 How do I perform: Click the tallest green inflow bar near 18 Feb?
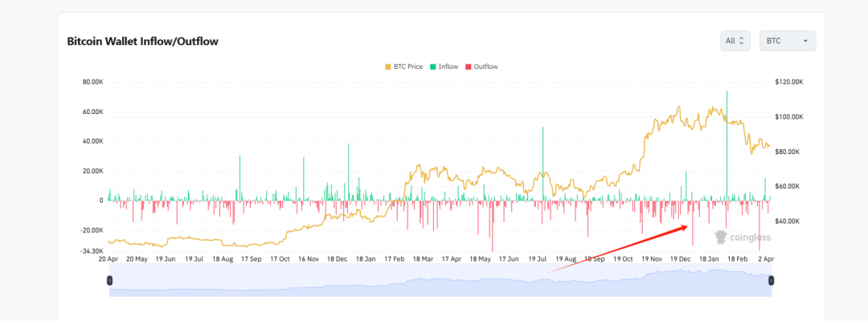(x=727, y=144)
